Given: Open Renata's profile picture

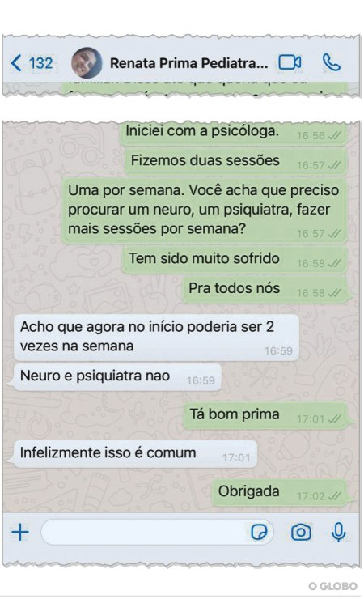Looking at the screenshot, I should (x=87, y=63).
